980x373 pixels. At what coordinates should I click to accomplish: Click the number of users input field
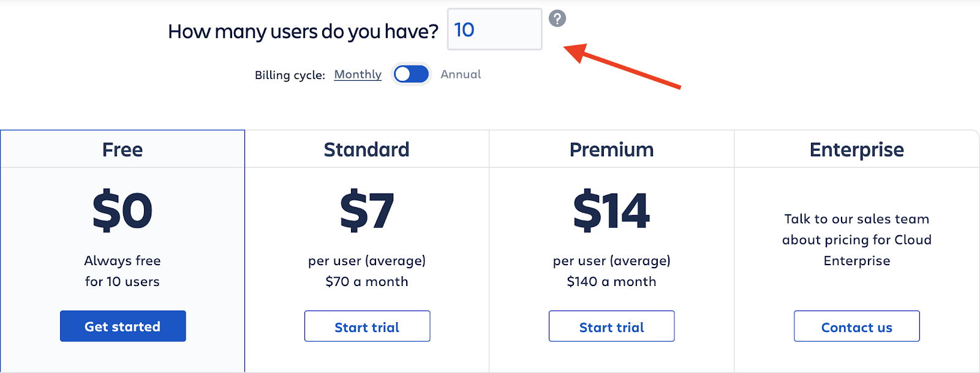pyautogui.click(x=495, y=29)
